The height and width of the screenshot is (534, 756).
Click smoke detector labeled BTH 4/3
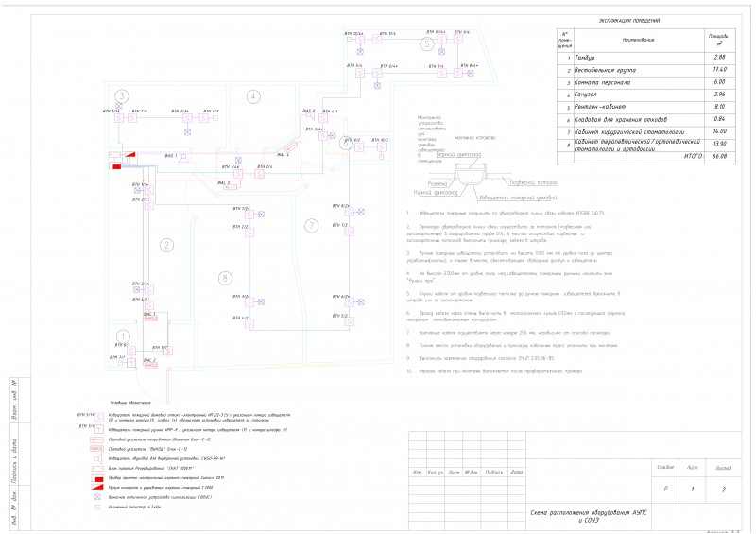204,118
